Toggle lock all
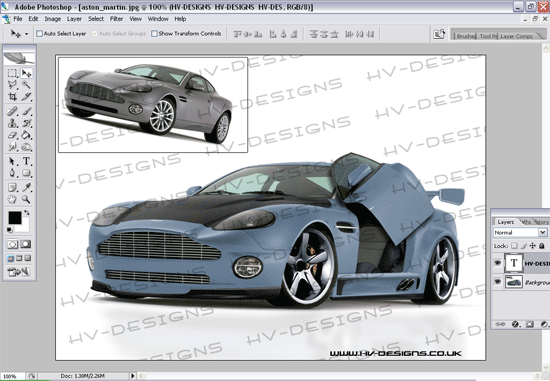Viewport: 550px width, 381px height. coord(542,246)
